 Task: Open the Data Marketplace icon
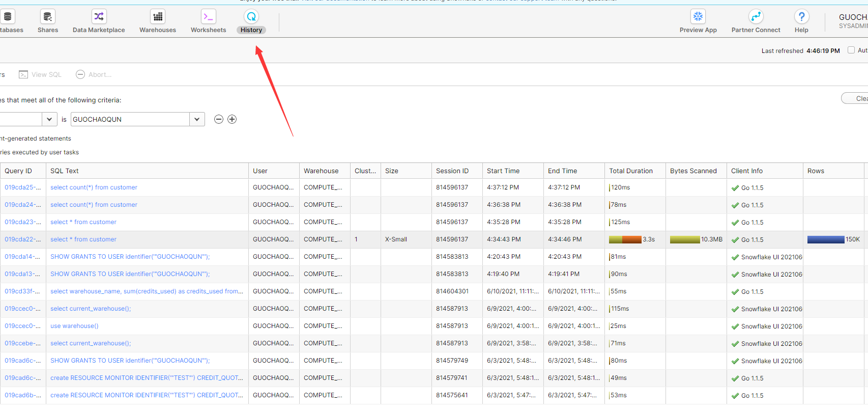[x=99, y=17]
